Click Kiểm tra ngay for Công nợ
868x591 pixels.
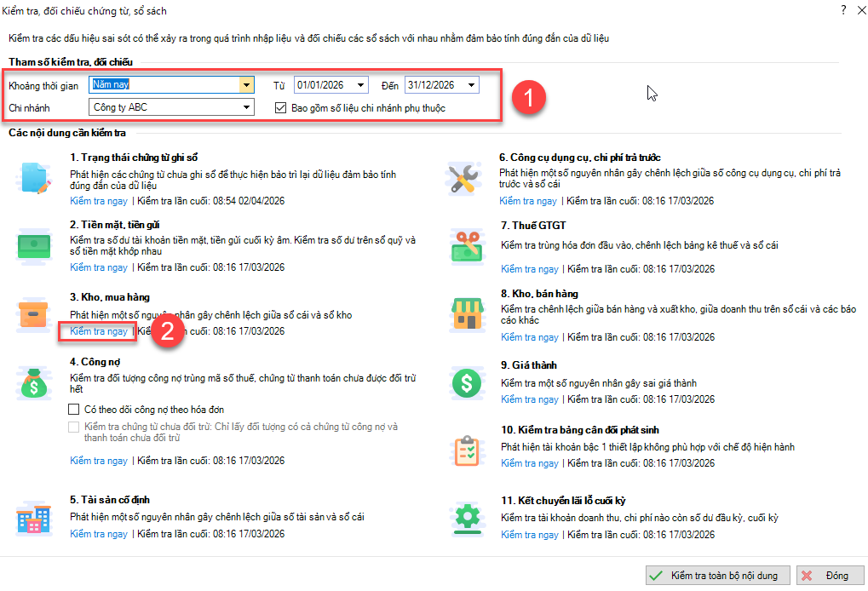click(99, 461)
